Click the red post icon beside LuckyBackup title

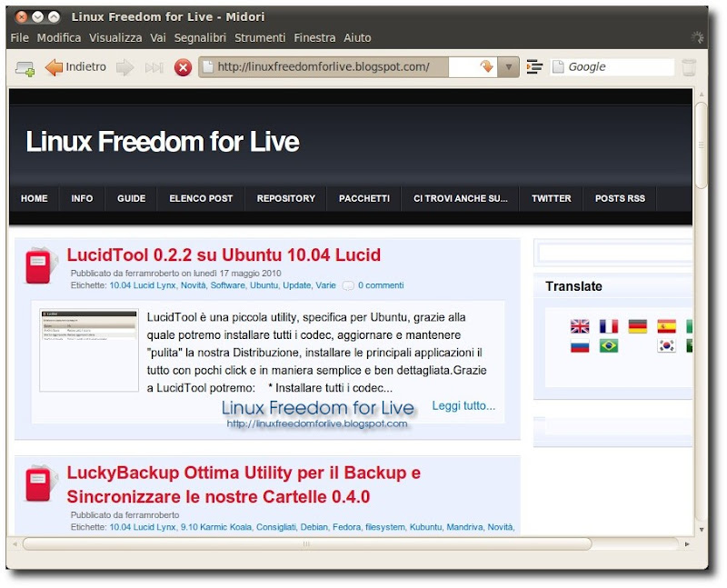(x=40, y=483)
